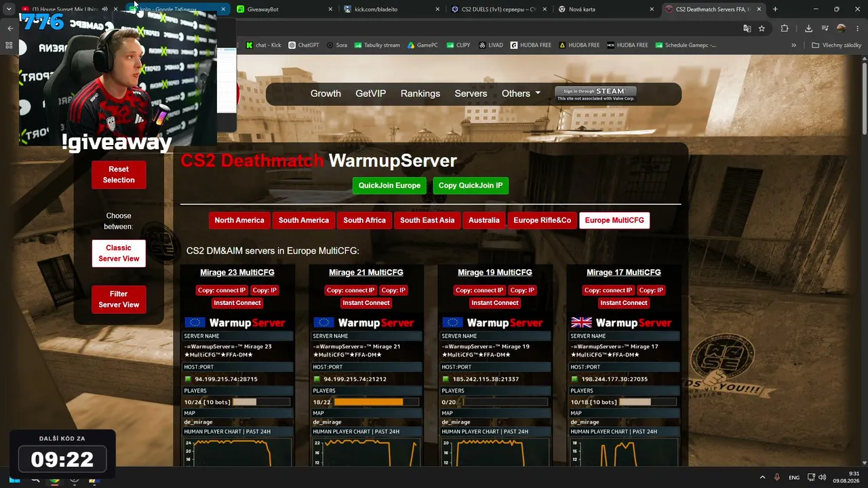Click host address 185.242.115.38:21337
Screen dimensions: 868x488
(x=486, y=380)
